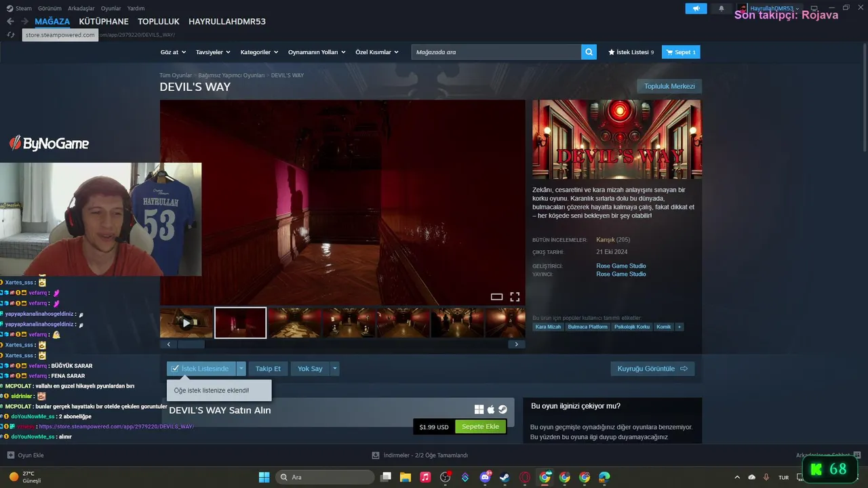Open the HAYRULLAHDMR53 profile tab
The height and width of the screenshot is (488, 868).
click(x=227, y=22)
